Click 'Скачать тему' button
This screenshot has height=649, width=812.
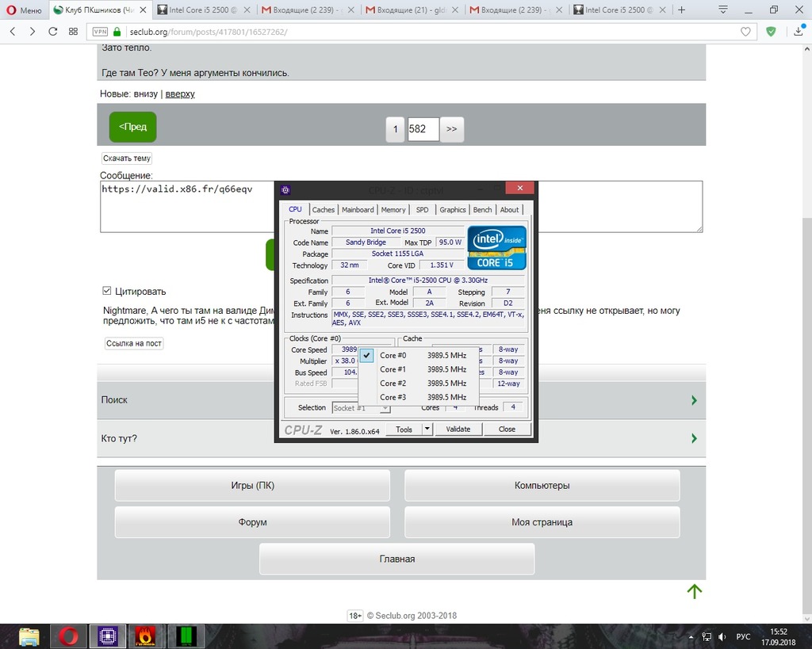(126, 158)
